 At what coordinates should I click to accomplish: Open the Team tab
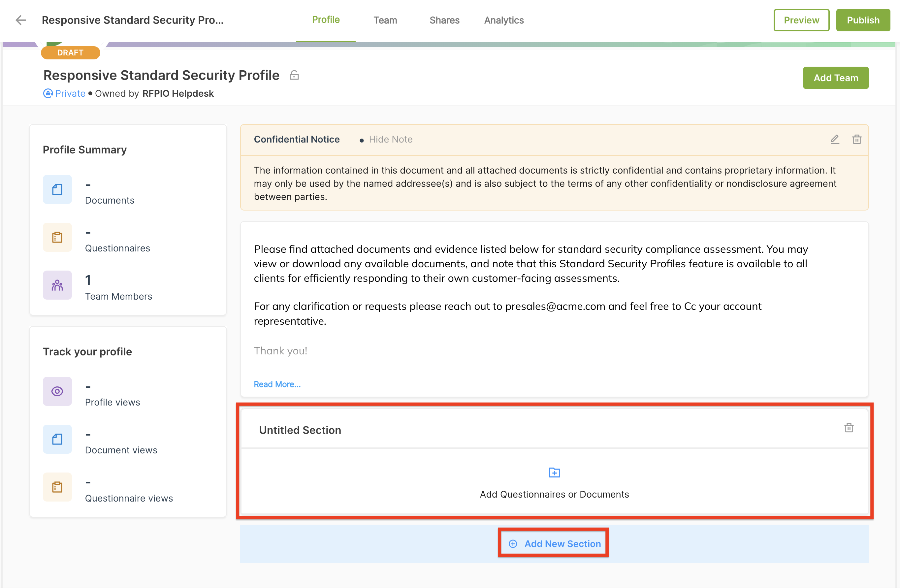click(x=385, y=20)
